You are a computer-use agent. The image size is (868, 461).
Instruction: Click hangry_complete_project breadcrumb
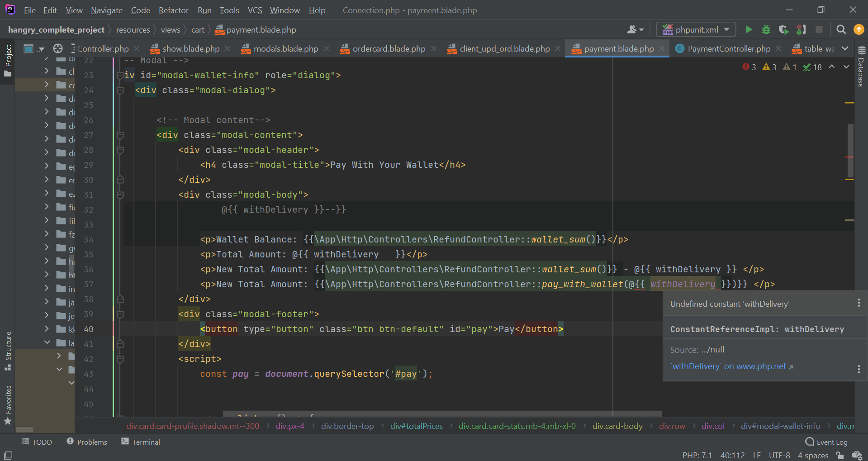tap(56, 30)
